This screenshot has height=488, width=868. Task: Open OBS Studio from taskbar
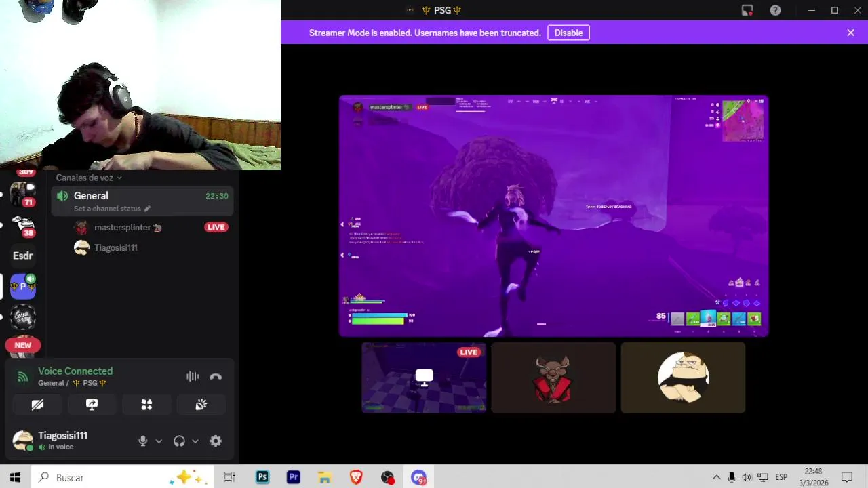point(387,477)
